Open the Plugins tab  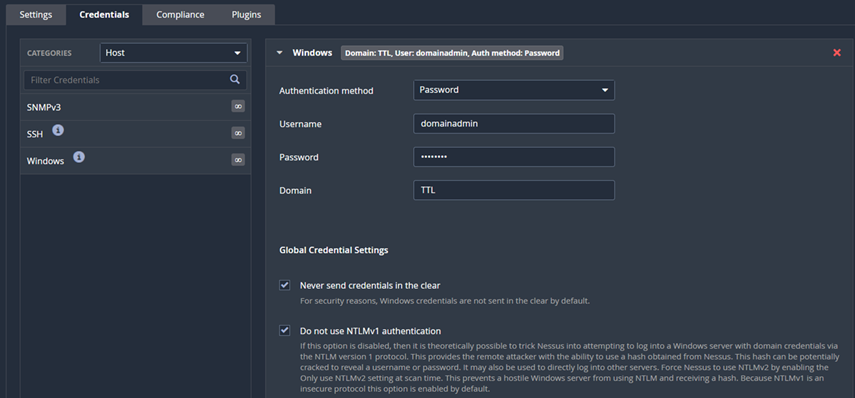[246, 15]
